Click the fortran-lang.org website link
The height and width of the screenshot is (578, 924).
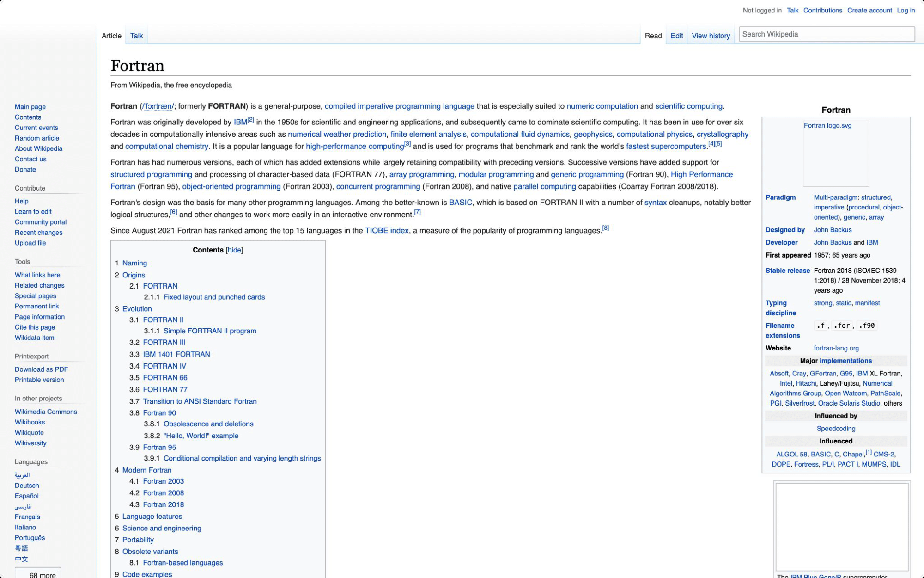836,348
